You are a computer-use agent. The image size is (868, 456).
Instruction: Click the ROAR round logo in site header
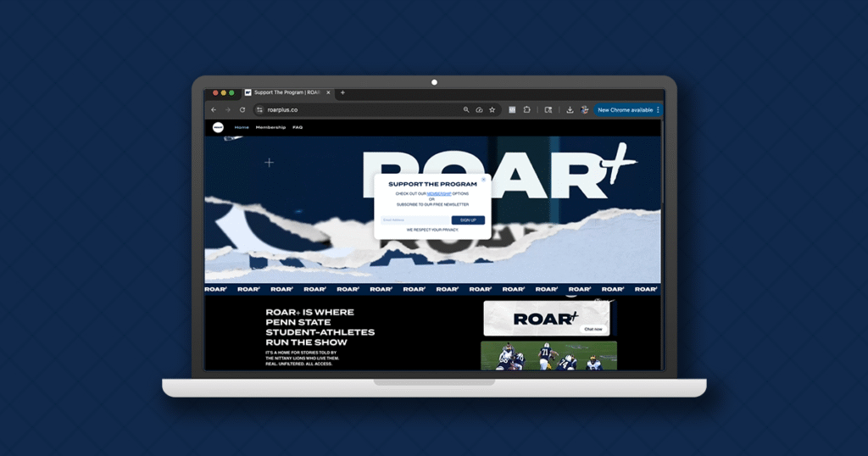218,127
